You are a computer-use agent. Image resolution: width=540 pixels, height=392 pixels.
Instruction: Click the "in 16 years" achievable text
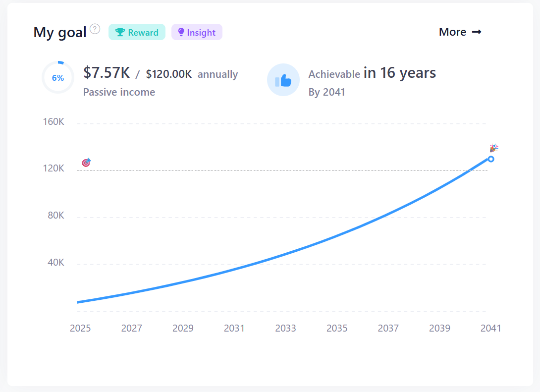pyautogui.click(x=399, y=73)
